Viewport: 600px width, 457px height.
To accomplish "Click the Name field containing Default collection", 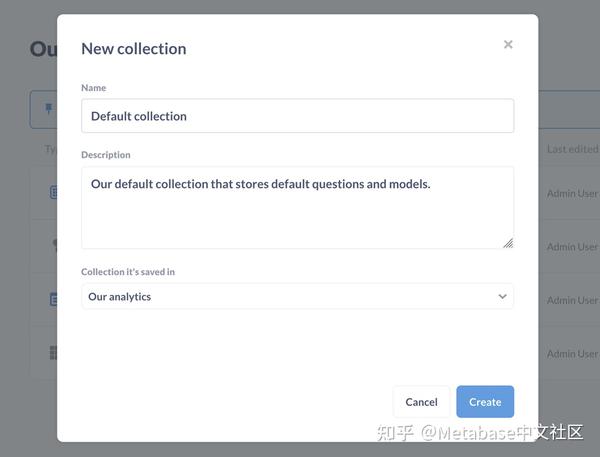I will [297, 116].
